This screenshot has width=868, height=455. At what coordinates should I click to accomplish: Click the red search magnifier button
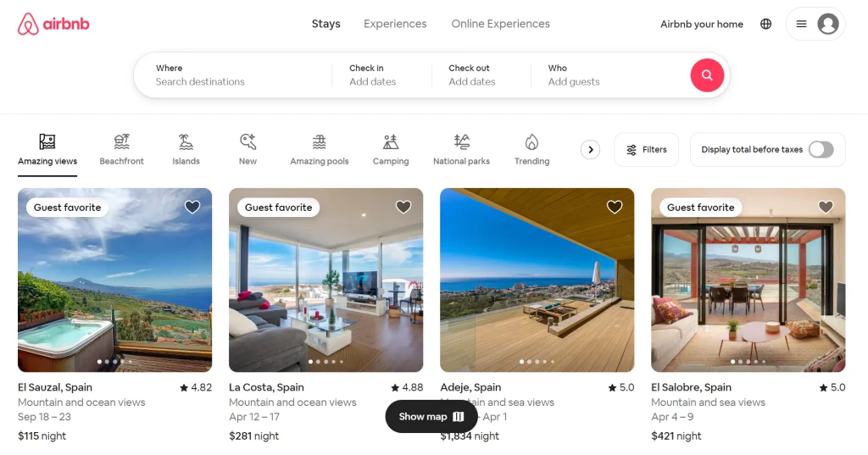click(707, 75)
